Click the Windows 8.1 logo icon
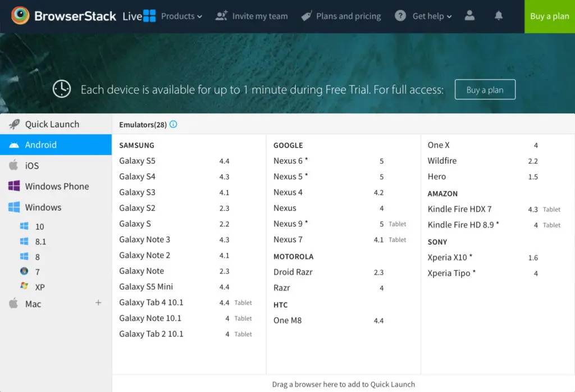575x392 pixels. pos(24,241)
